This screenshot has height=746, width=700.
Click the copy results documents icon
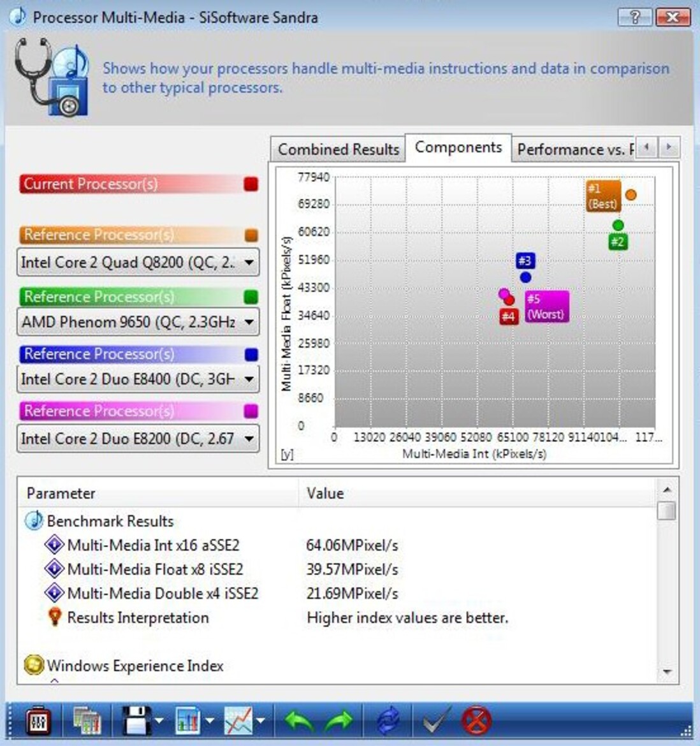(87, 721)
